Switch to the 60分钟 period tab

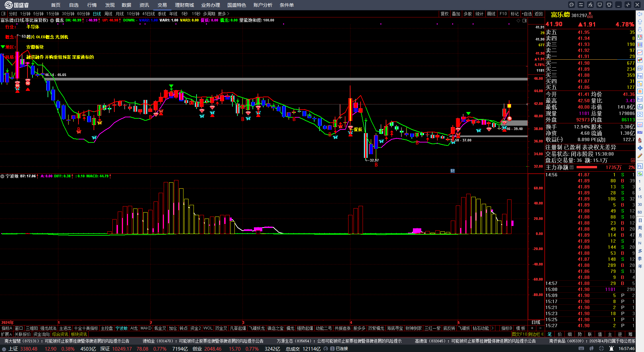point(84,14)
